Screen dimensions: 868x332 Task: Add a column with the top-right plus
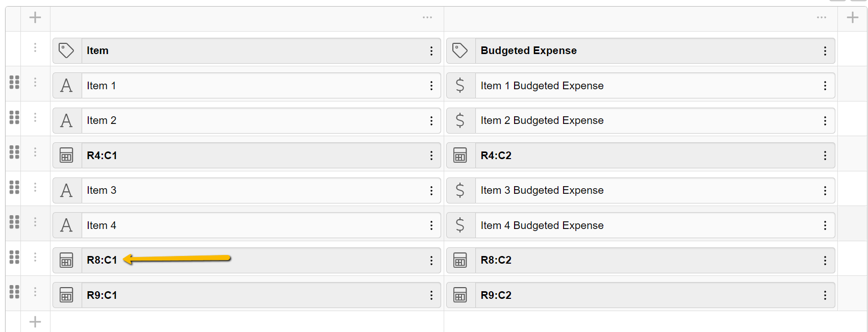(x=853, y=18)
